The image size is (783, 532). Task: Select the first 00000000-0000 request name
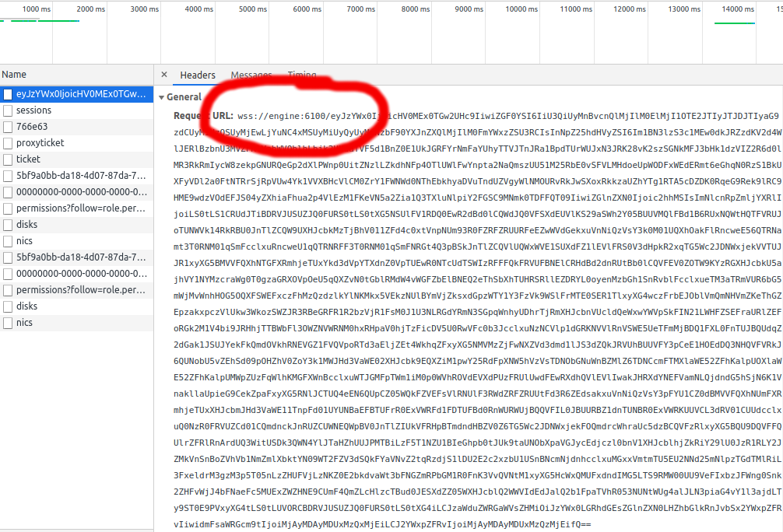80,192
